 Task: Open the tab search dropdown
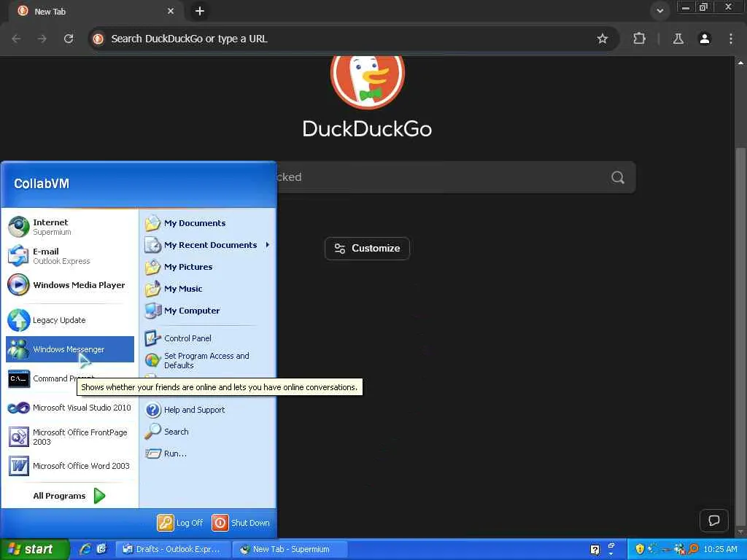pos(659,11)
